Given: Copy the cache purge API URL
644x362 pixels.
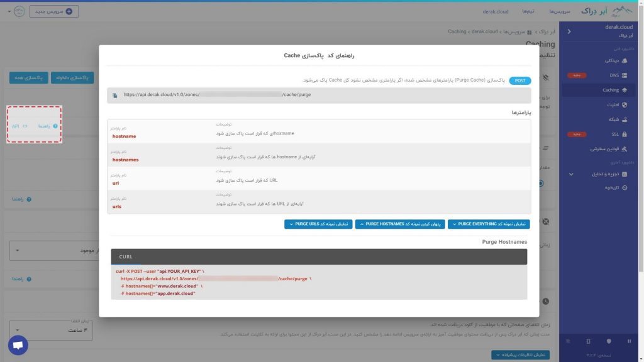Looking at the screenshot, I should [115, 96].
